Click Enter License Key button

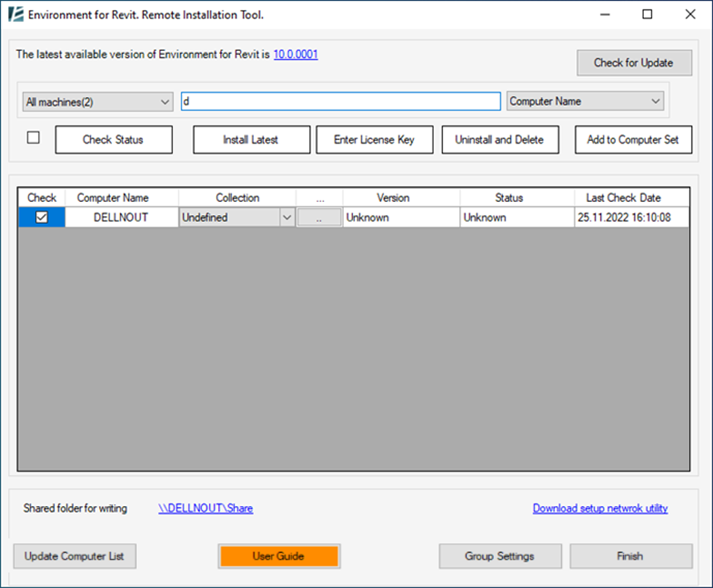374,140
